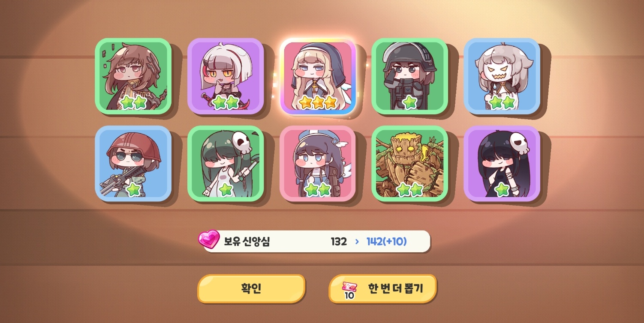644x323 pixels.
Task: Click the 한 번 더 뽑기 button
Action: tap(382, 288)
